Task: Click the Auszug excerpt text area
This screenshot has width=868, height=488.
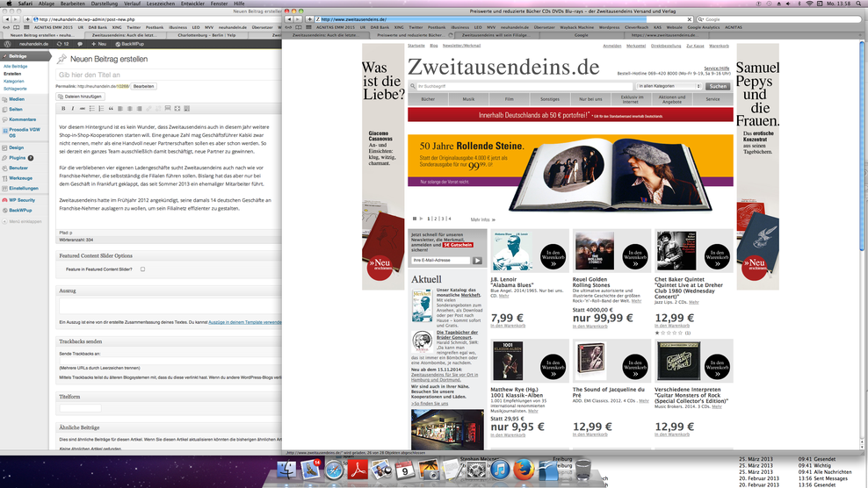Action: [170, 306]
